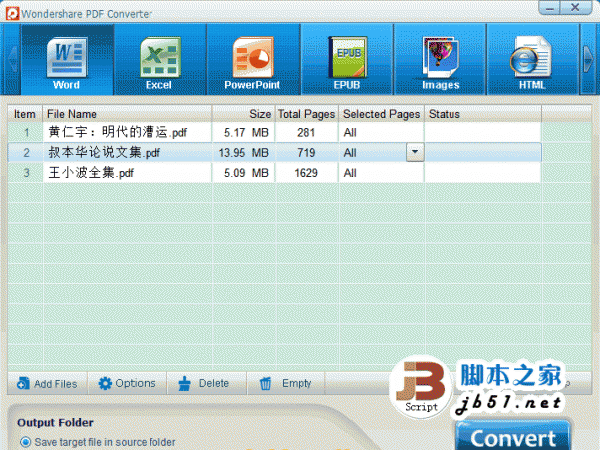This screenshot has height=450, width=600.
Task: Click the 719 total pages cell
Action: [x=307, y=153]
